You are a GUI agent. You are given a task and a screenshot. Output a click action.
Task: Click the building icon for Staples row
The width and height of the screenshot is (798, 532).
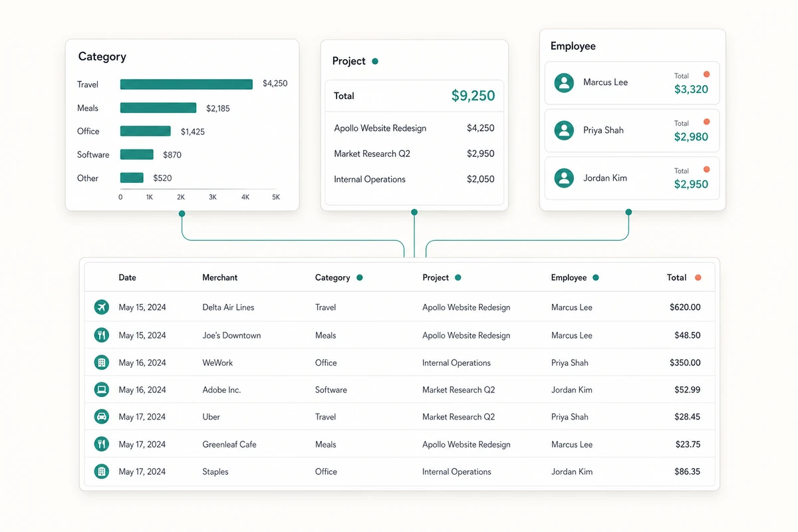coord(101,471)
